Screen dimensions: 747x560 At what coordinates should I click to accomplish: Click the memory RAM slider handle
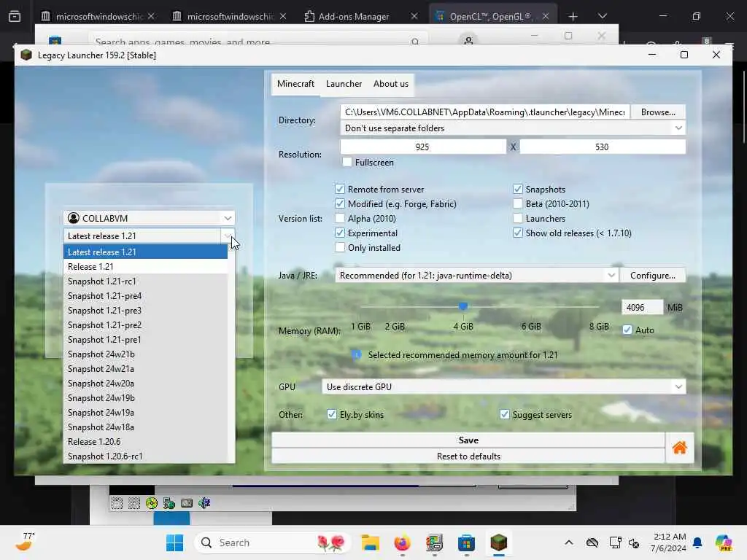point(463,307)
